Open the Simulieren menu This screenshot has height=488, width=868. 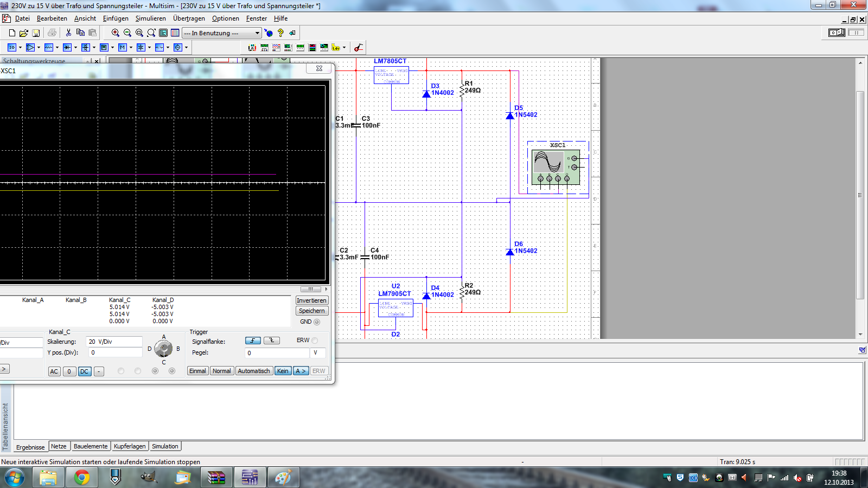pyautogui.click(x=151, y=18)
